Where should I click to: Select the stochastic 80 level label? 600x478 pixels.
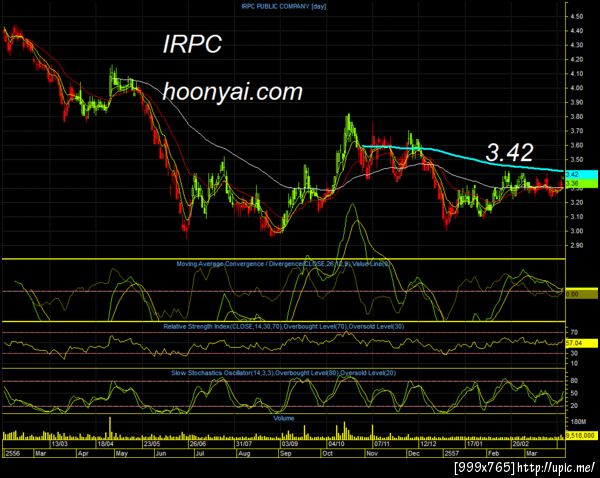(574, 381)
